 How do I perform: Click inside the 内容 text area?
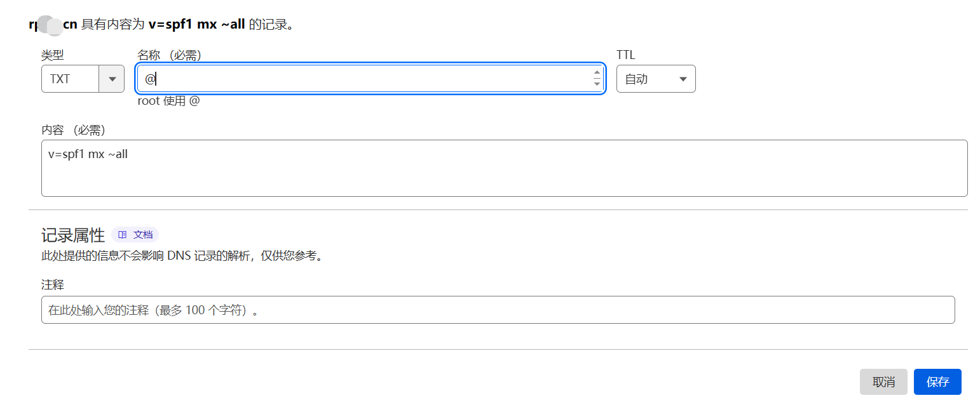pos(504,168)
